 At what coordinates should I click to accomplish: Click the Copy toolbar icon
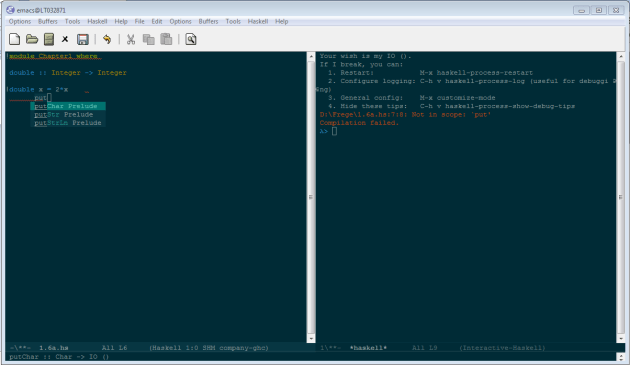click(149, 39)
